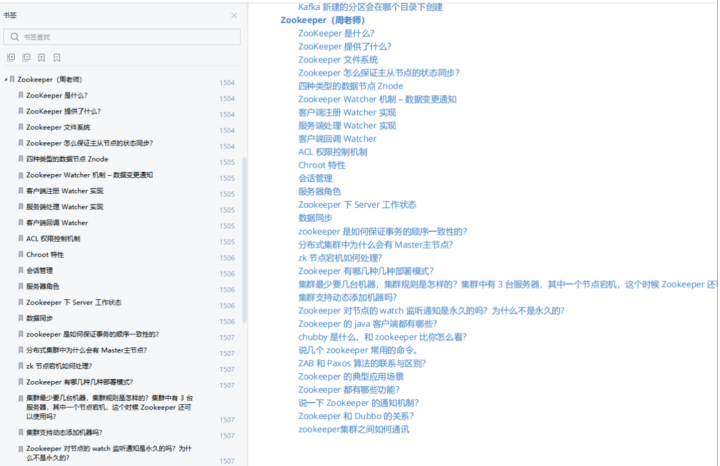Click the remove bookmark icon in bookmarks toolbar

coord(56,57)
